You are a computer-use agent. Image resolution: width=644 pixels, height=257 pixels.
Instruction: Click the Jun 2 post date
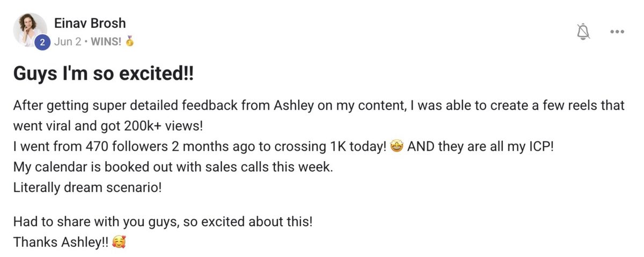click(68, 42)
